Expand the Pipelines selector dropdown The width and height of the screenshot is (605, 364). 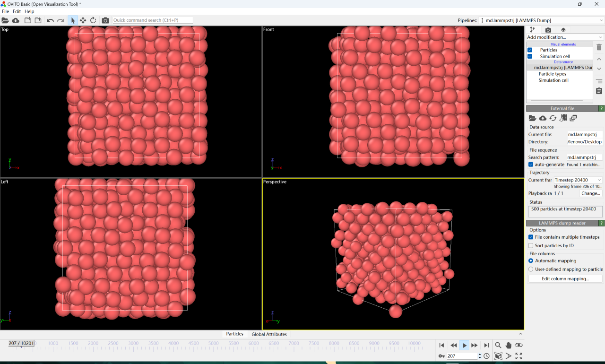(542, 20)
